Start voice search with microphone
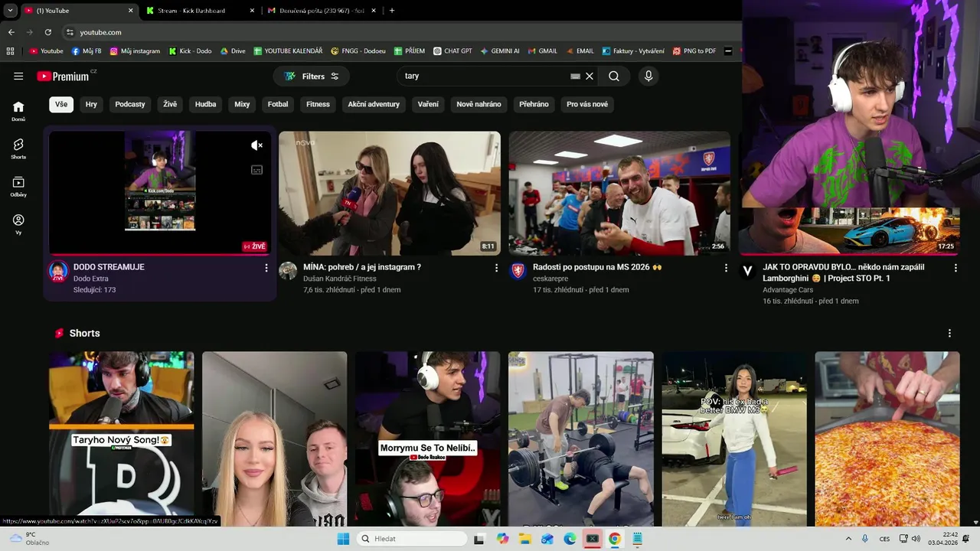Screen dimensions: 980x551 [x=648, y=76]
